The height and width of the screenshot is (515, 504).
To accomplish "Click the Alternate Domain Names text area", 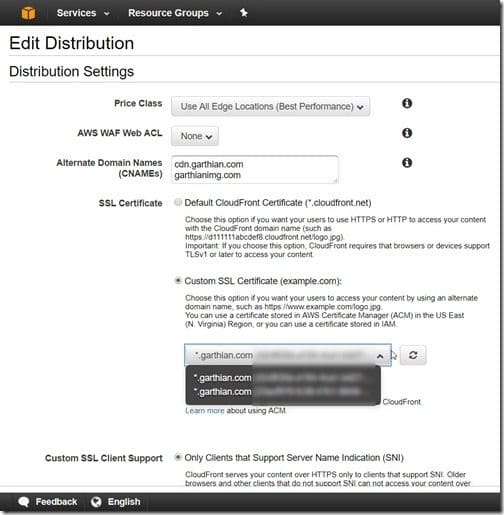I will [x=255, y=169].
